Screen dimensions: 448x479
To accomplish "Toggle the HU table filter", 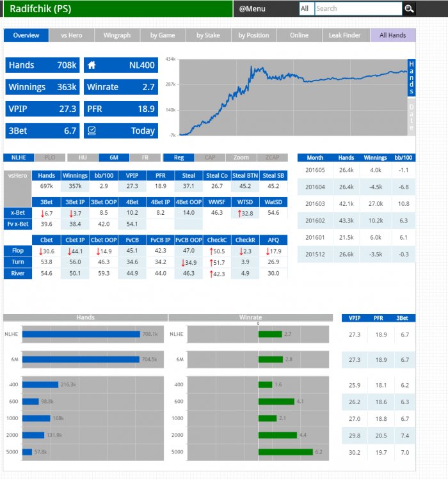I will click(x=83, y=157).
